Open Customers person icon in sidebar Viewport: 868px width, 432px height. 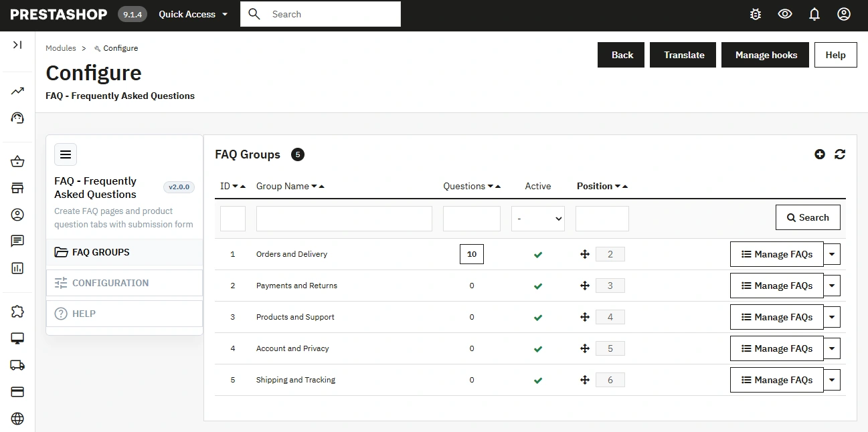[17, 215]
